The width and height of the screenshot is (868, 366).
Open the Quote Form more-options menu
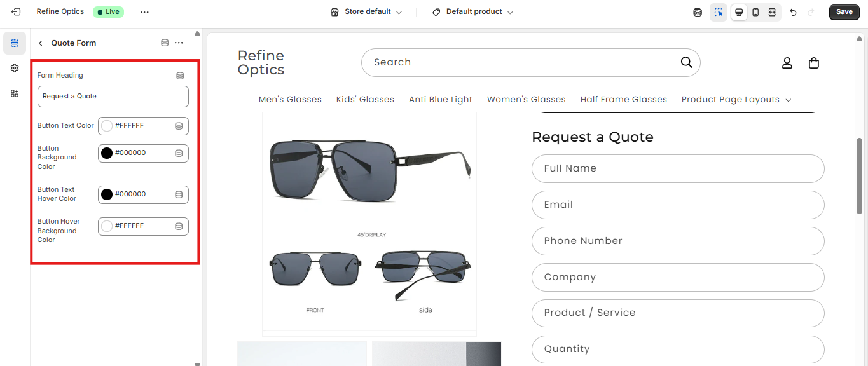click(x=179, y=43)
